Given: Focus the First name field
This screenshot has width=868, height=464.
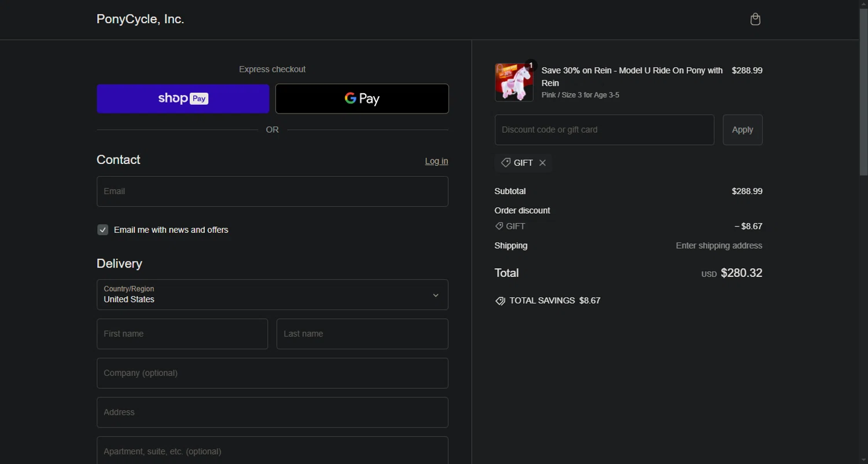Looking at the screenshot, I should point(182,334).
